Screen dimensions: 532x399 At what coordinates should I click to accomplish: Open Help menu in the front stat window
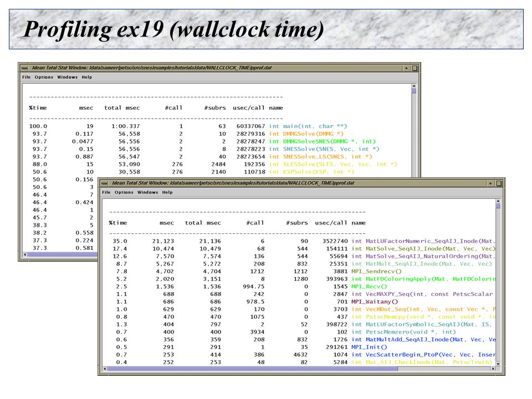tap(167, 192)
